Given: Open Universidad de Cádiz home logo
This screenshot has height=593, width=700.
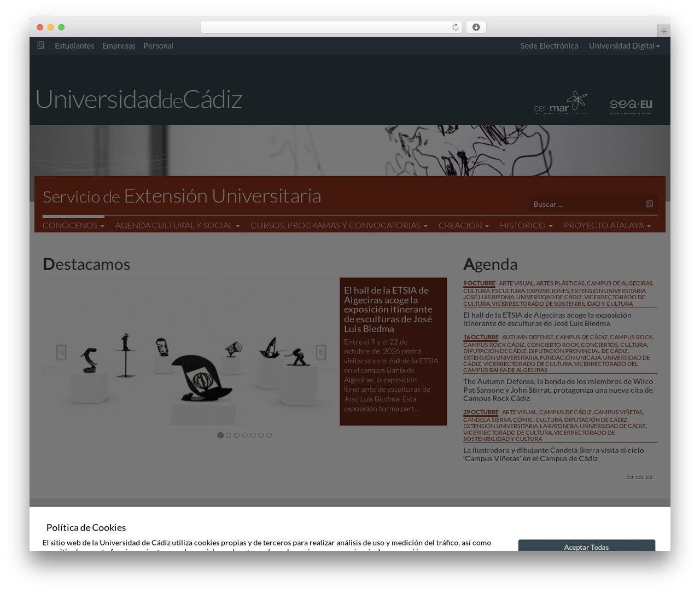Looking at the screenshot, I should click(x=139, y=100).
